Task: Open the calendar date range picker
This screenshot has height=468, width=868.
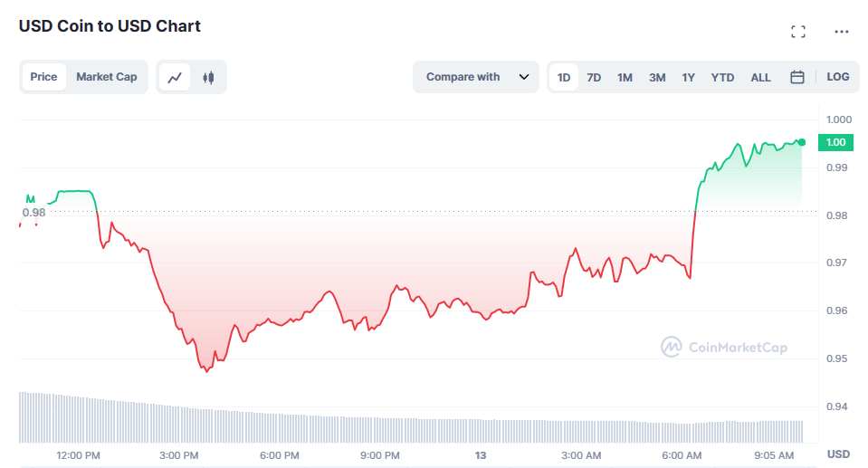Action: click(797, 77)
